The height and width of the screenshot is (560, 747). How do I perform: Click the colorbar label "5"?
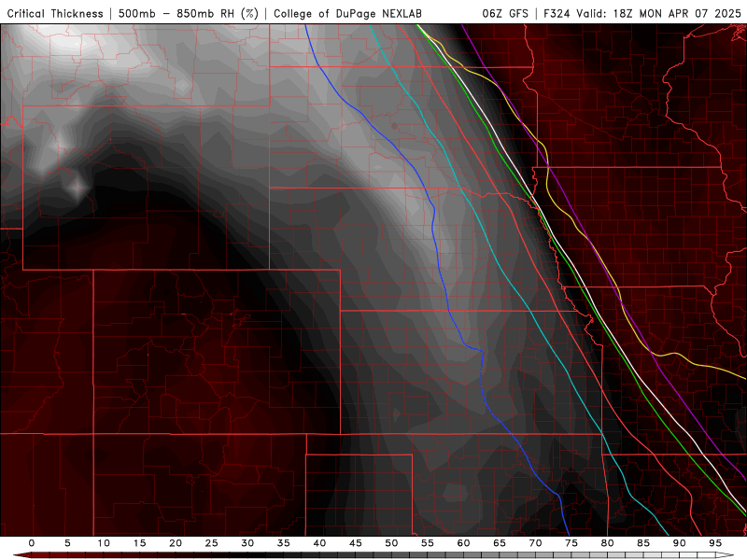(67, 543)
